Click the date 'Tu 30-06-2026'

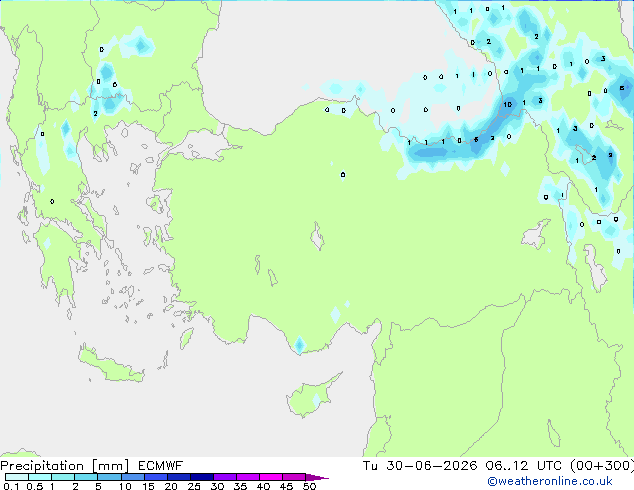point(420,466)
